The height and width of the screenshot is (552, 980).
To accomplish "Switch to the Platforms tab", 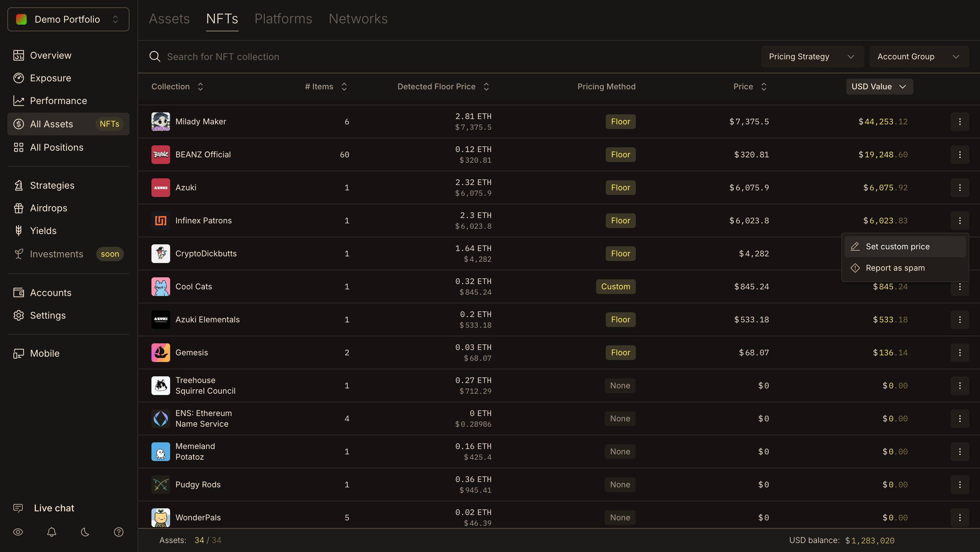I will coord(284,19).
